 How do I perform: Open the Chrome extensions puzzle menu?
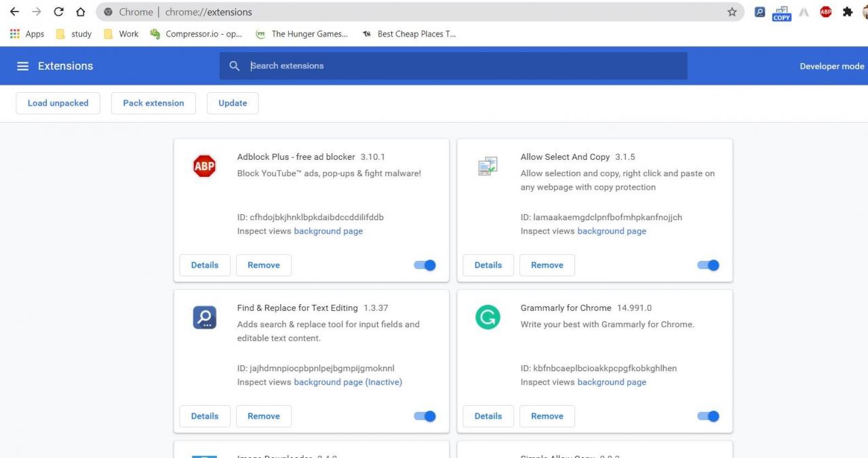pyautogui.click(x=847, y=12)
